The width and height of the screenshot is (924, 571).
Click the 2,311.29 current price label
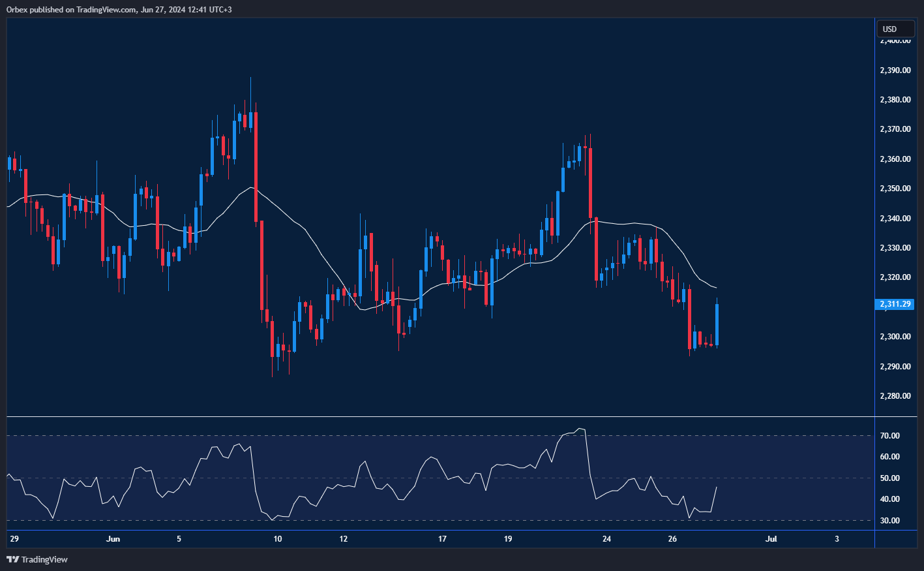pyautogui.click(x=895, y=304)
